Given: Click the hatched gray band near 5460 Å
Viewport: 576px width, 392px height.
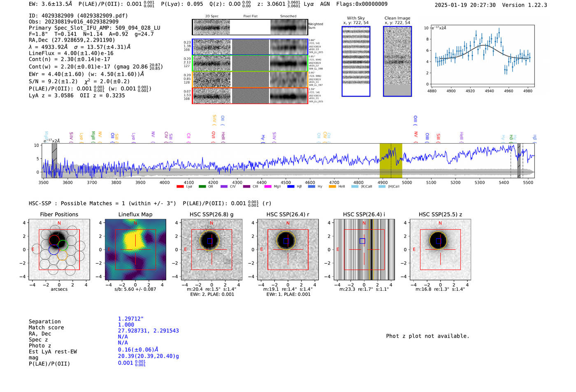Looking at the screenshot, I should click(x=519, y=160).
